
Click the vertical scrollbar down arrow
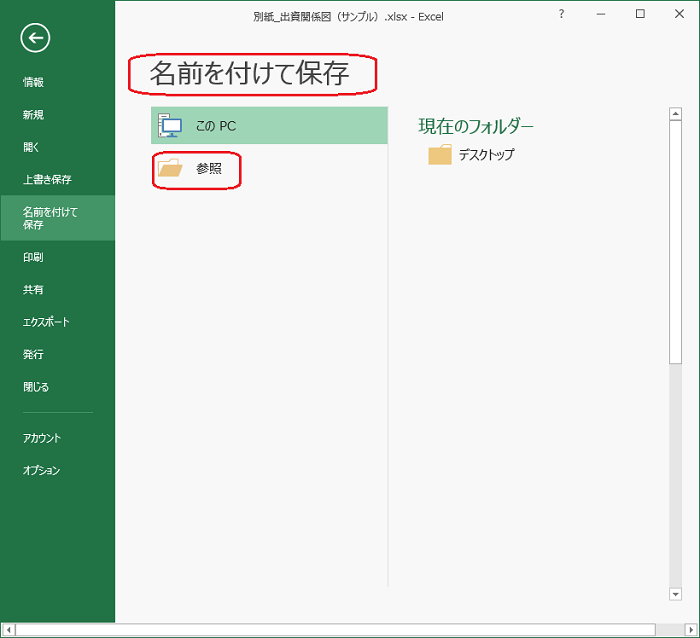point(675,594)
